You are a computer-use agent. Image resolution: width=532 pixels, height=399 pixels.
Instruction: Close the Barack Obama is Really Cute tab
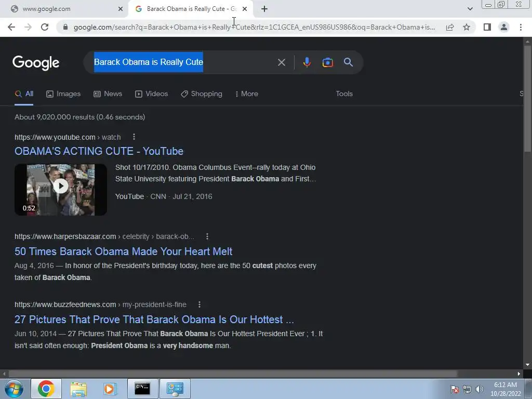(x=245, y=9)
